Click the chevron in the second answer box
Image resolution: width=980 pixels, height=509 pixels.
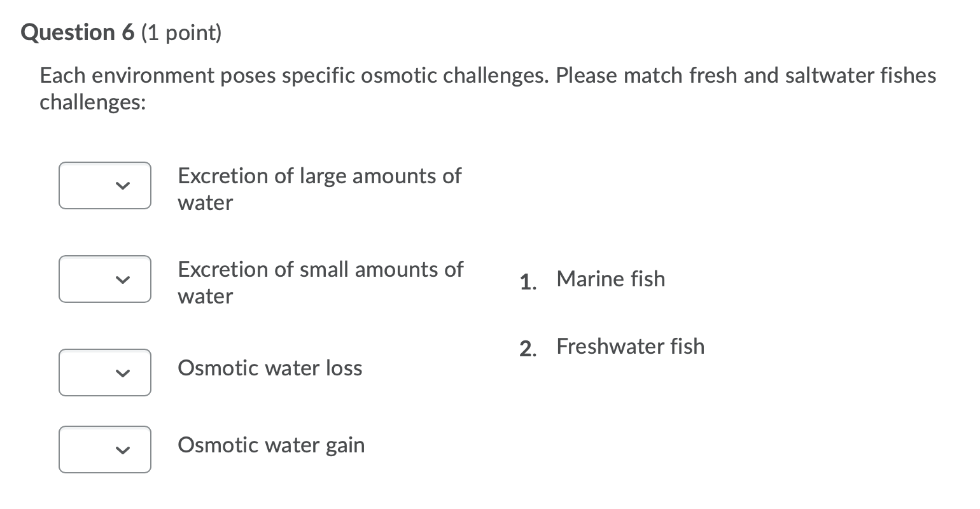(123, 279)
